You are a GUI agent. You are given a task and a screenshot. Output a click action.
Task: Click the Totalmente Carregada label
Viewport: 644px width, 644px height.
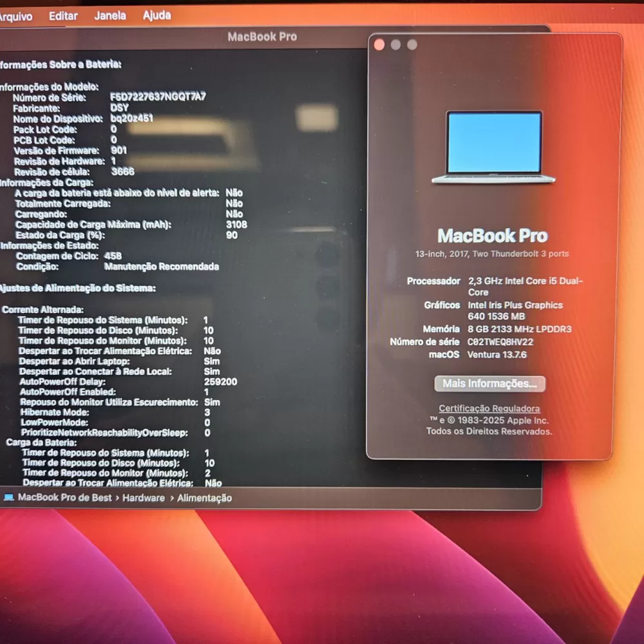click(x=63, y=204)
